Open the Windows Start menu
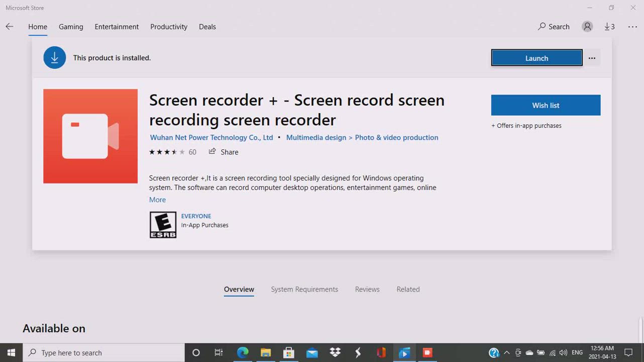 (11, 352)
